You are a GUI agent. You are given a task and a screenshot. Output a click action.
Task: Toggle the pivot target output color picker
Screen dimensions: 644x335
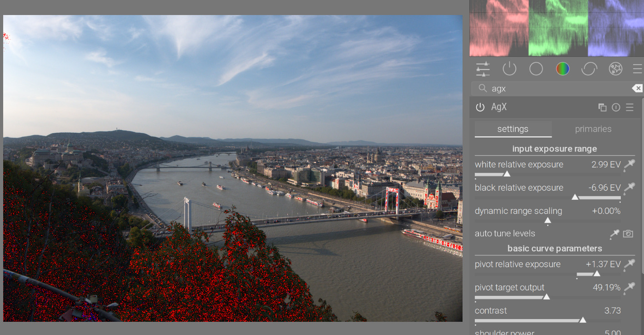[629, 288]
